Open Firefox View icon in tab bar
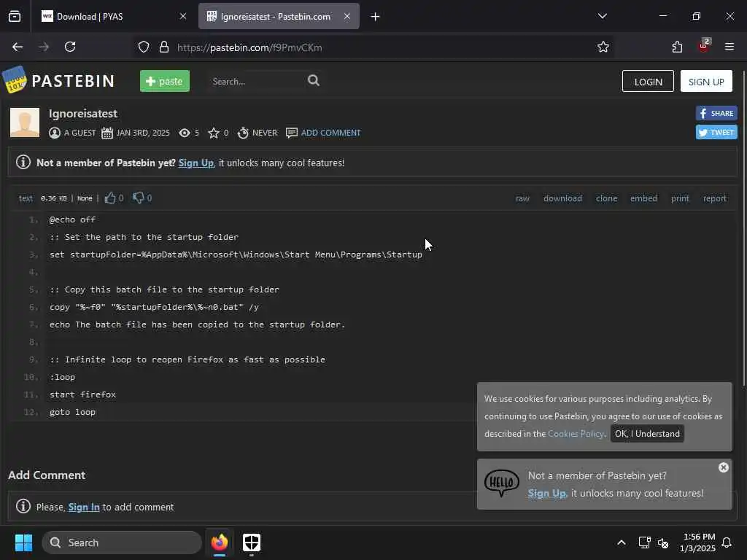This screenshot has height=560, width=747. click(15, 16)
